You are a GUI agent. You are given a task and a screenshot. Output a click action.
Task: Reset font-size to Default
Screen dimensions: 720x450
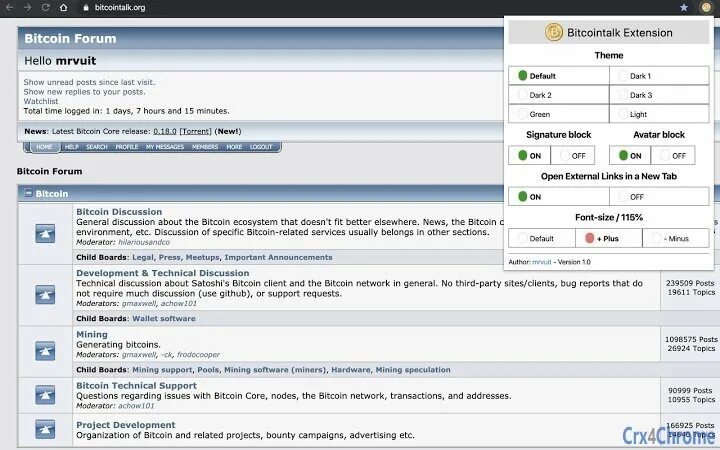click(542, 238)
